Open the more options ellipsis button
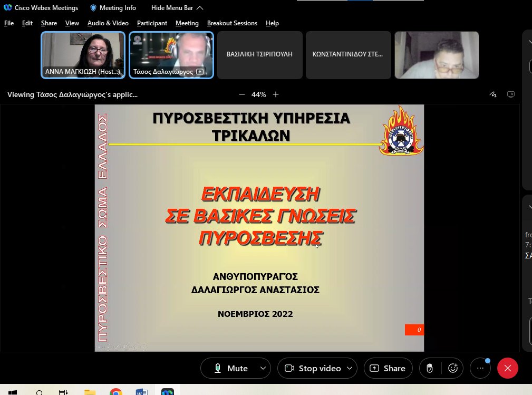Screen dimensions: 532x395 point(480,369)
